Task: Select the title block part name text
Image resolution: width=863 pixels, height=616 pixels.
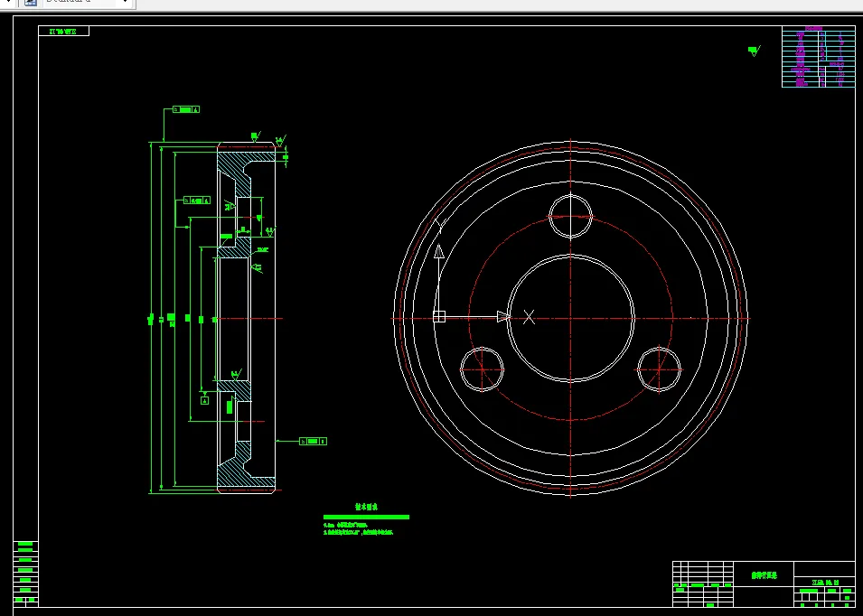Action: [x=764, y=575]
